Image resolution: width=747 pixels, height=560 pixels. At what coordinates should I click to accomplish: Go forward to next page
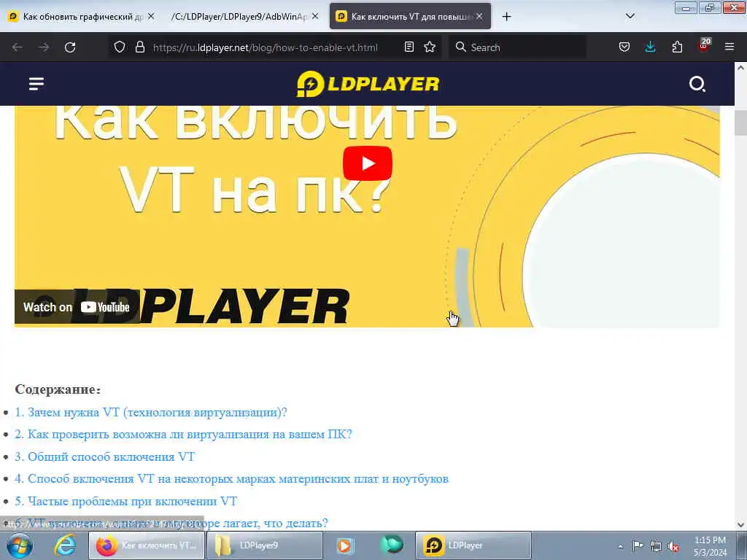(x=44, y=47)
